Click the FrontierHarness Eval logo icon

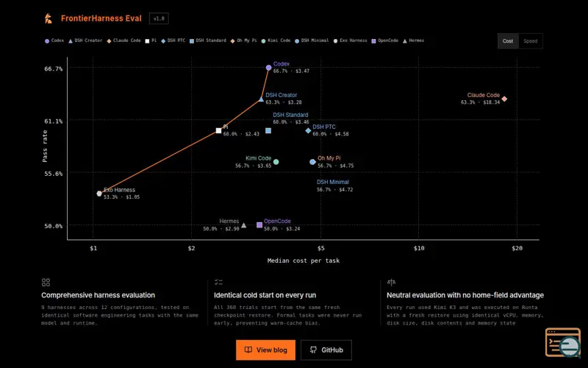tap(48, 18)
